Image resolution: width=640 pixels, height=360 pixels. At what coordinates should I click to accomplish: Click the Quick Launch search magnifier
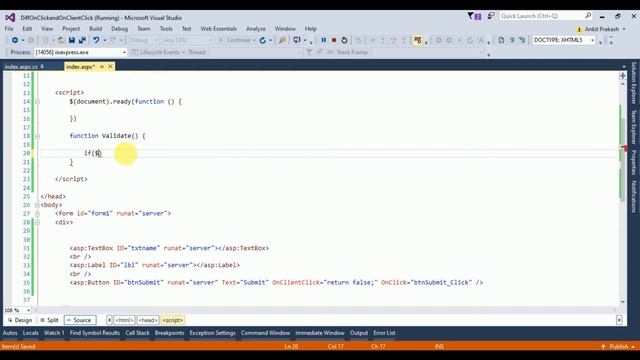point(588,16)
